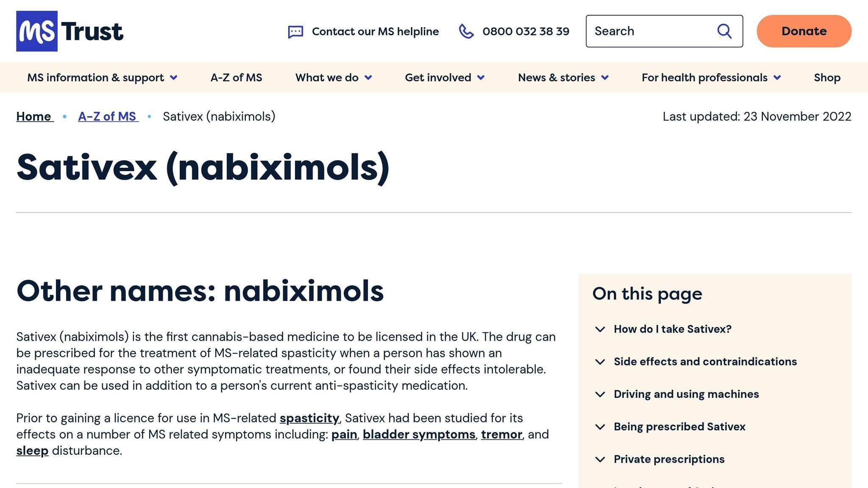This screenshot has height=488, width=868.
Task: Expand the 'What we do' menu
Action: (334, 78)
